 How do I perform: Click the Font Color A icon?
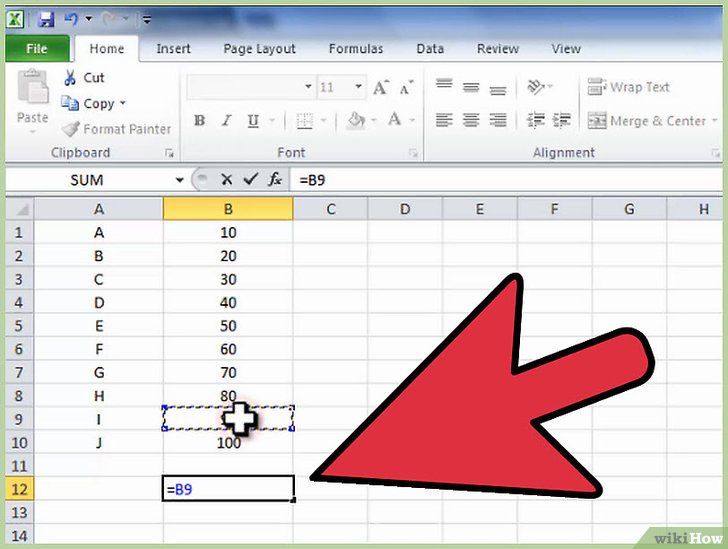(395, 120)
